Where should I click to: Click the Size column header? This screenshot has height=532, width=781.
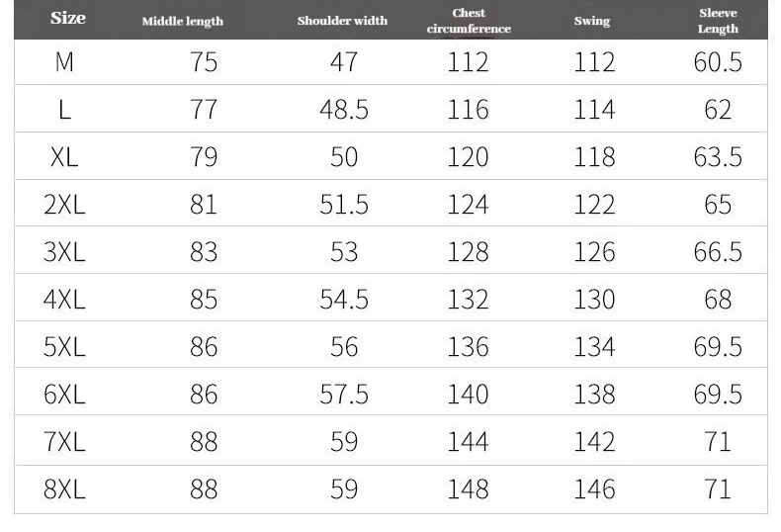[x=67, y=19]
